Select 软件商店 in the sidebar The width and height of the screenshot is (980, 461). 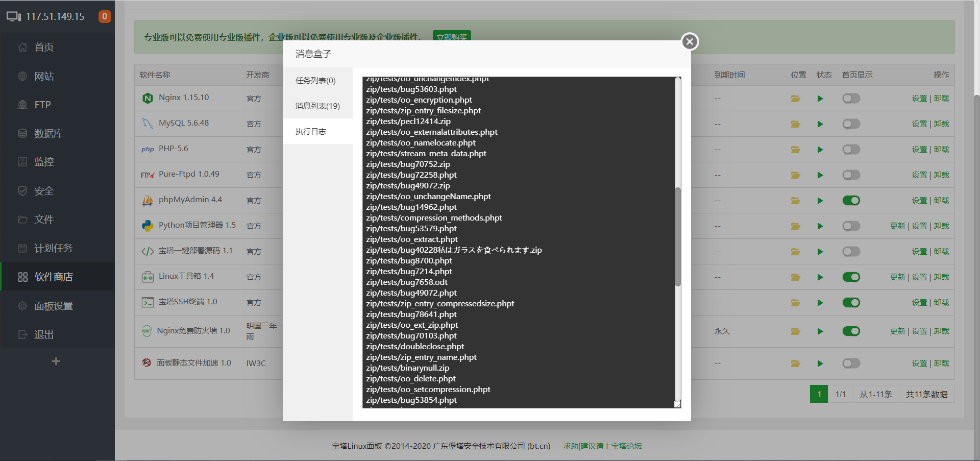coord(57,277)
